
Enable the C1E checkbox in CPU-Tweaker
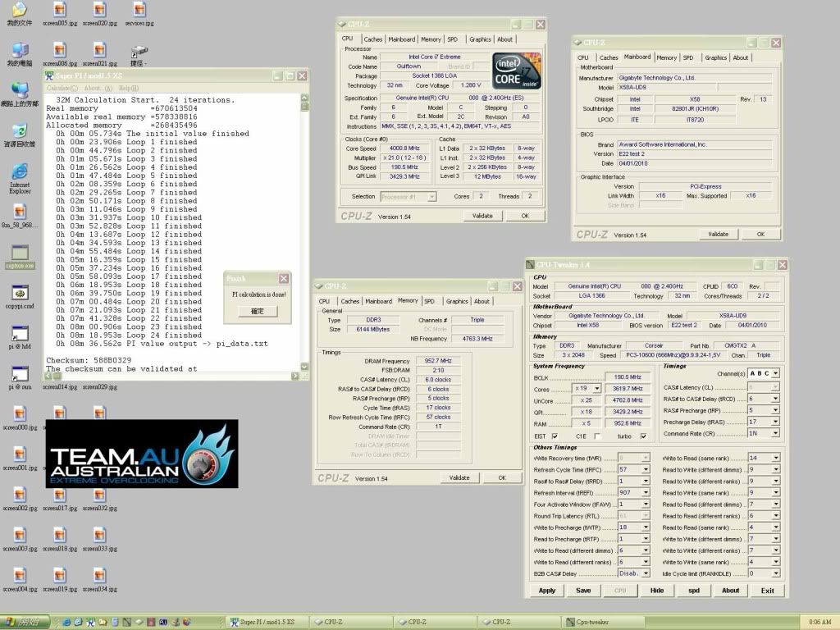[x=597, y=436]
